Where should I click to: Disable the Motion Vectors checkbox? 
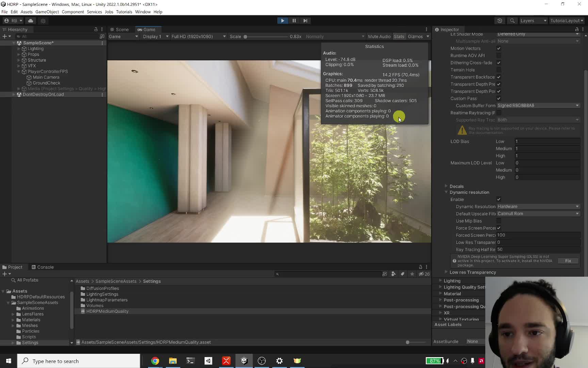pyautogui.click(x=499, y=48)
